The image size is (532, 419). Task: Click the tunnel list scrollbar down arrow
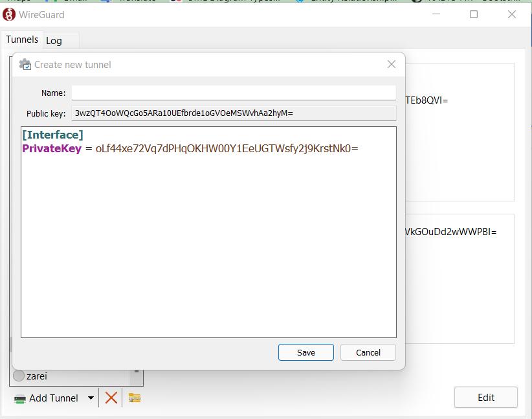point(137,371)
